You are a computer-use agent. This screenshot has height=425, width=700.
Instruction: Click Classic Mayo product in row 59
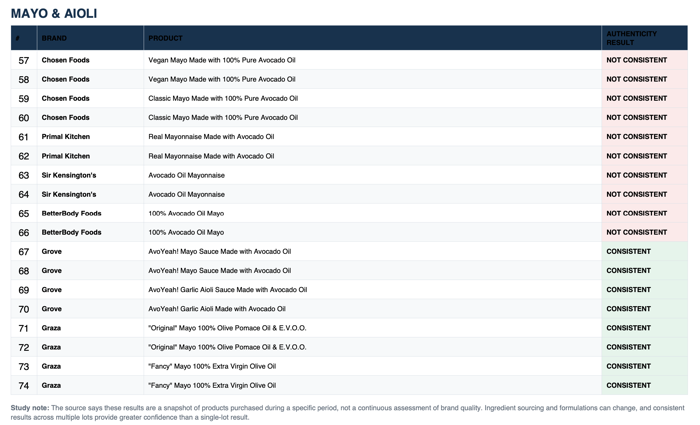click(x=223, y=98)
